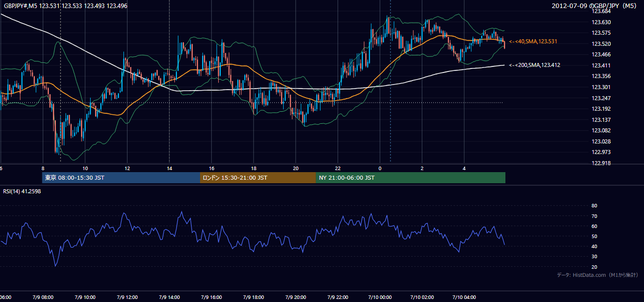The image size is (644, 302).
Task: Click price level 123.137 on axis
Action: (601, 120)
